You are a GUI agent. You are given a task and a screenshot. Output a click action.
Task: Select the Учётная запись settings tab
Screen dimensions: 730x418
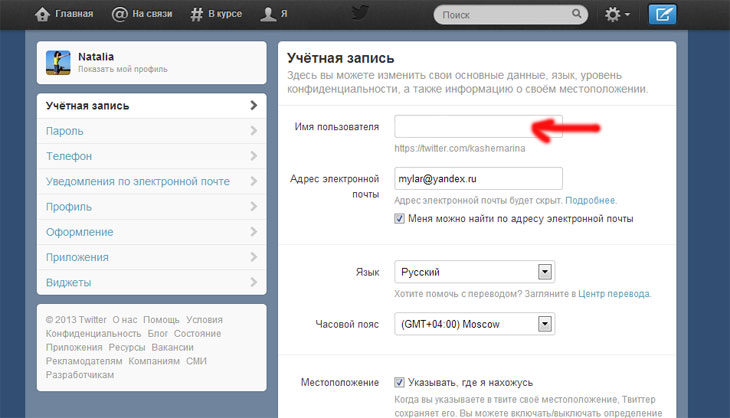[152, 106]
